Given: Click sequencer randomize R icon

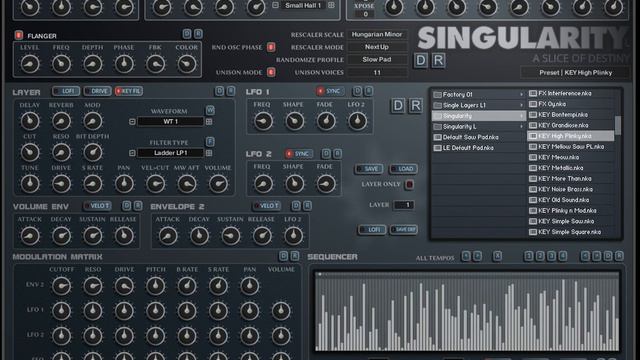Looking at the screenshot, I should coord(619,256).
